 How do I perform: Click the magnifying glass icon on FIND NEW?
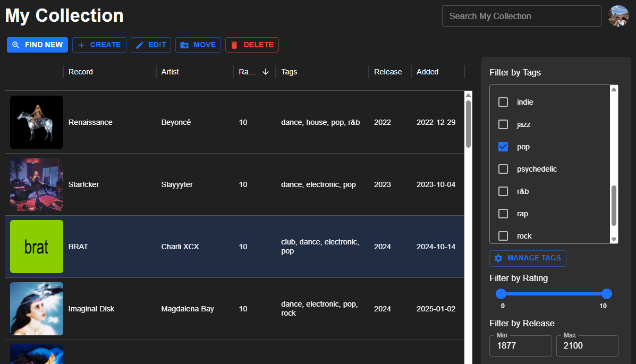click(16, 45)
